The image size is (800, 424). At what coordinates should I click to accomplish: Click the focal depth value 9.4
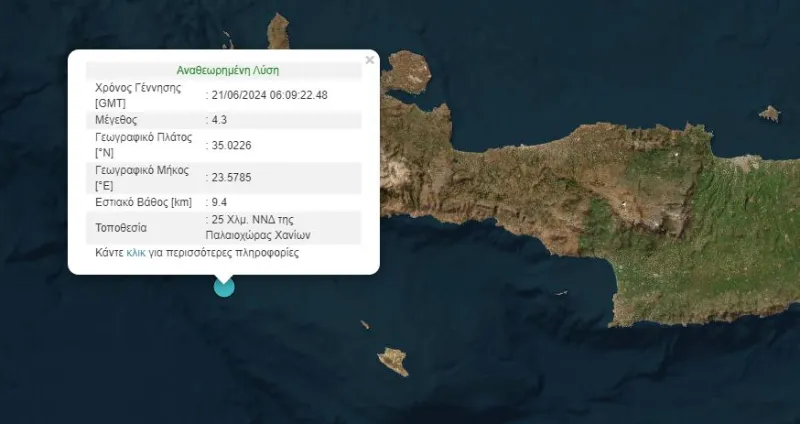[219, 203]
